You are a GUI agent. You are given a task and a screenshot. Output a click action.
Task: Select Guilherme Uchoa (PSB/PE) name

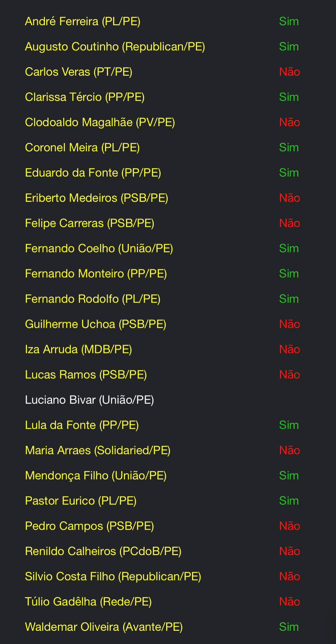pyautogui.click(x=95, y=324)
